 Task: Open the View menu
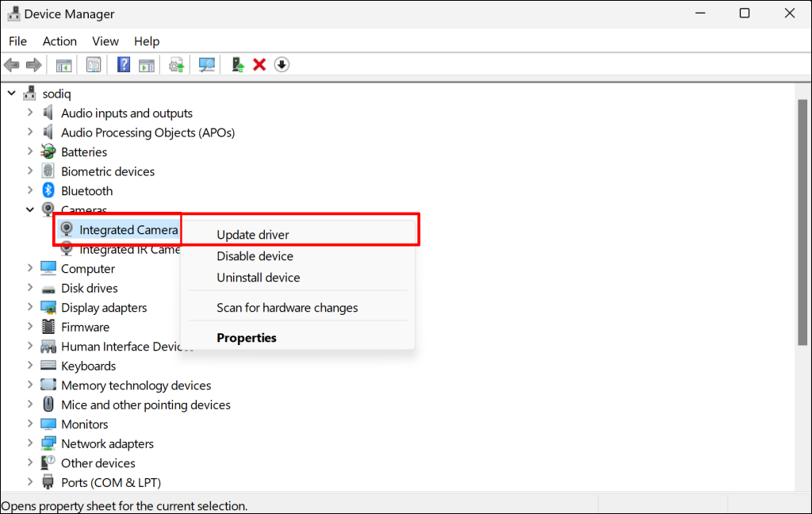point(105,41)
